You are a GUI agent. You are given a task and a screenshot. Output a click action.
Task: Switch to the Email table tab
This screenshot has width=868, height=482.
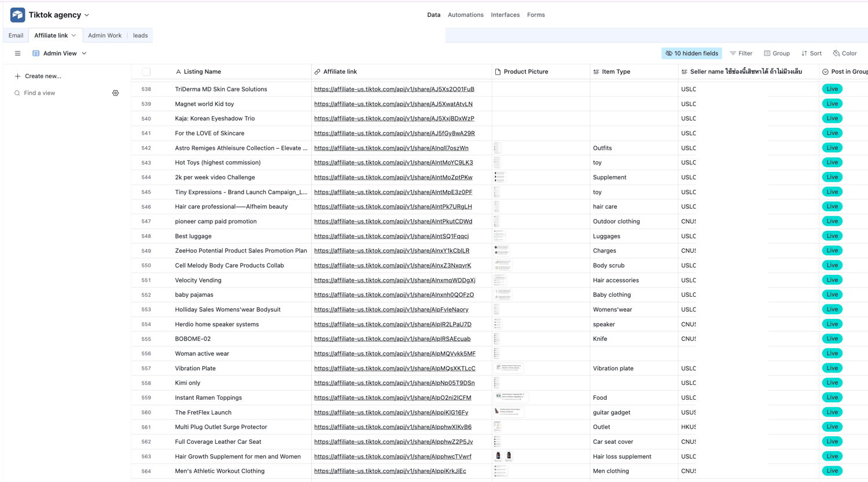point(16,36)
